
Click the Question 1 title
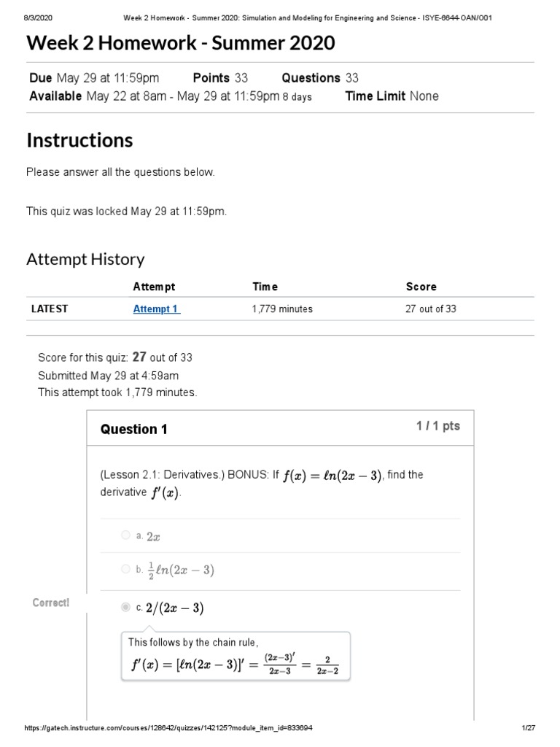click(x=133, y=429)
